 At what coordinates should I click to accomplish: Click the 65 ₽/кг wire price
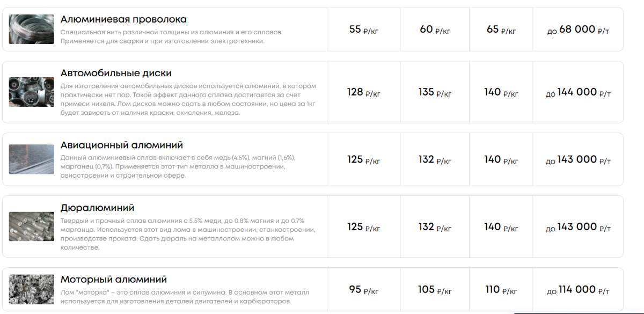coord(501,30)
